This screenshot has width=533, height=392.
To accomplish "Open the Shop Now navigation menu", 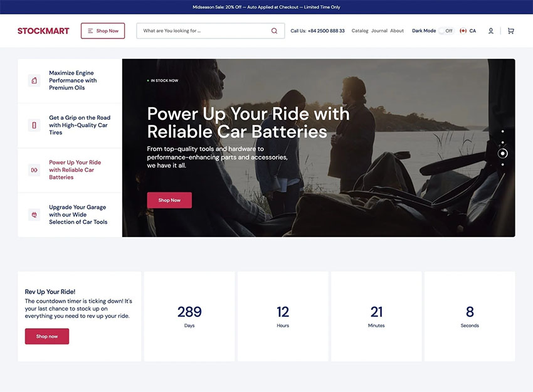I will pyautogui.click(x=102, y=30).
